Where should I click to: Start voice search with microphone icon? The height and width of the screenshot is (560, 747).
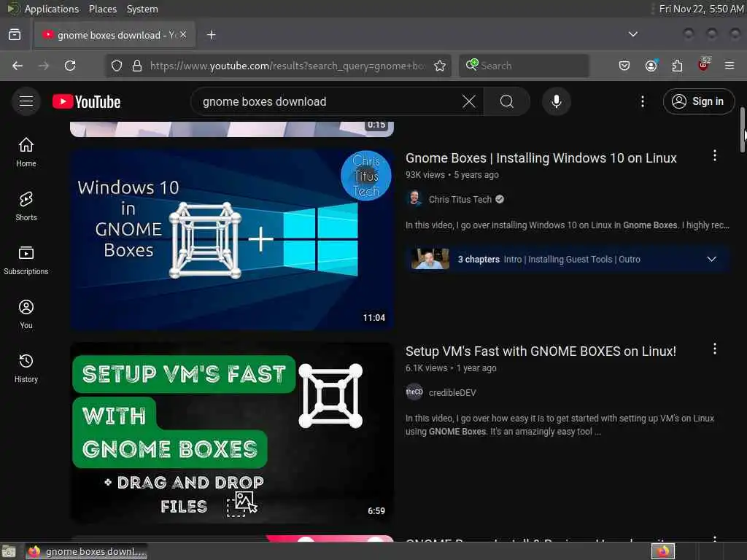point(557,101)
